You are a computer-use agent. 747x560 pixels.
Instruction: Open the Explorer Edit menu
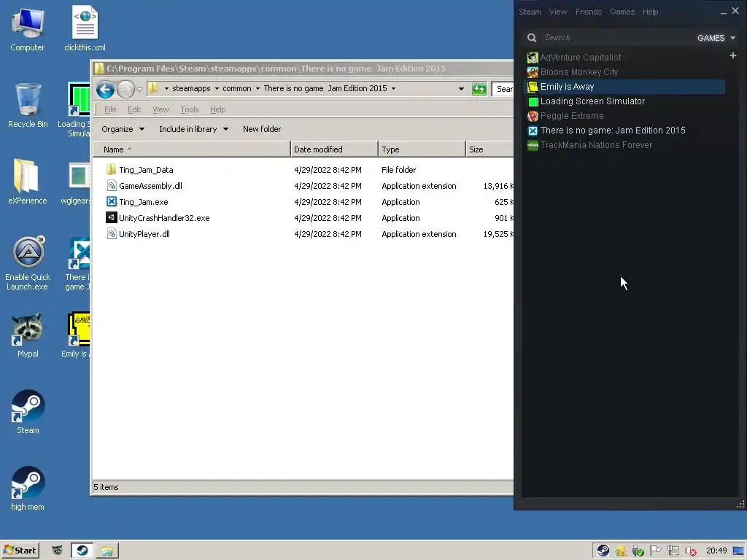[134, 109]
